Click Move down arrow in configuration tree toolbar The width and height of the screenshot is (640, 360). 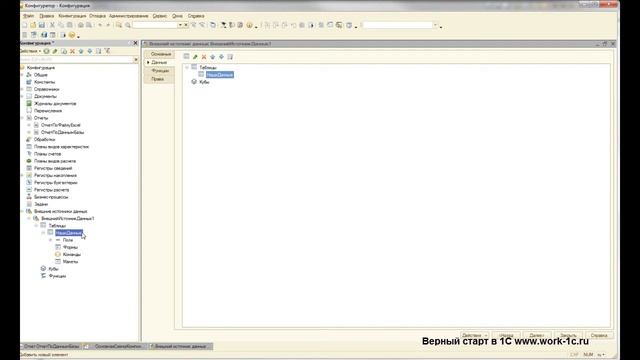[90, 51]
